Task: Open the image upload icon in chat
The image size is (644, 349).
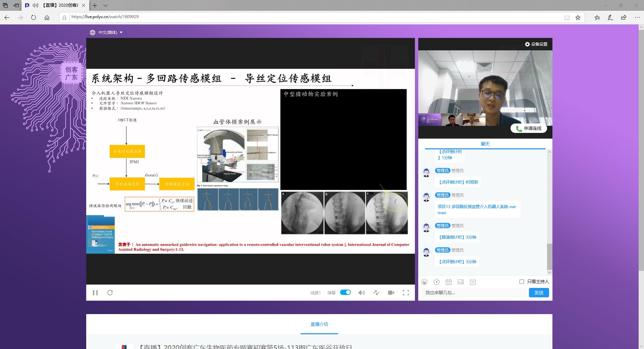Action: [x=461, y=282]
